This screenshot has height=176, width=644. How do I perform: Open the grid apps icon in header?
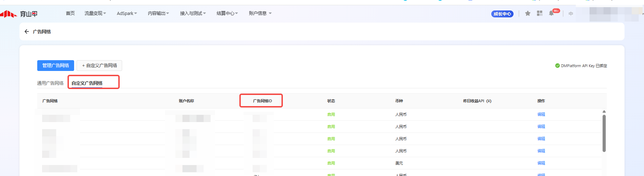pyautogui.click(x=540, y=13)
